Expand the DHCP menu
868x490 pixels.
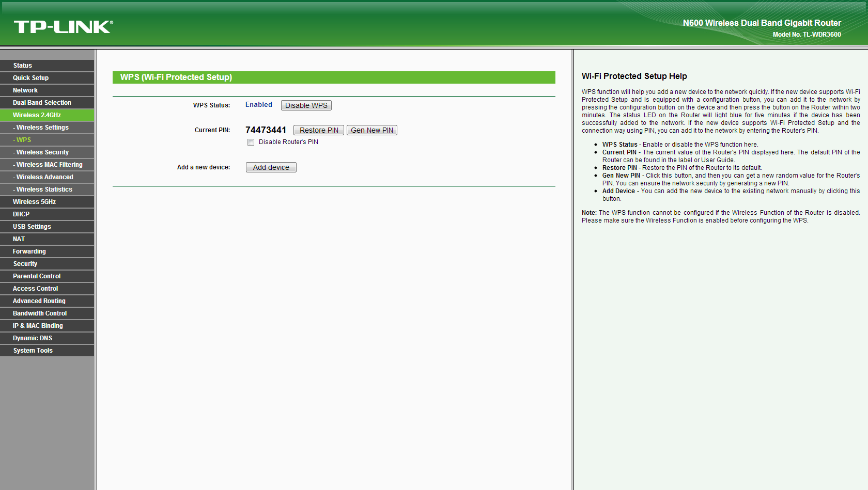pyautogui.click(x=47, y=214)
